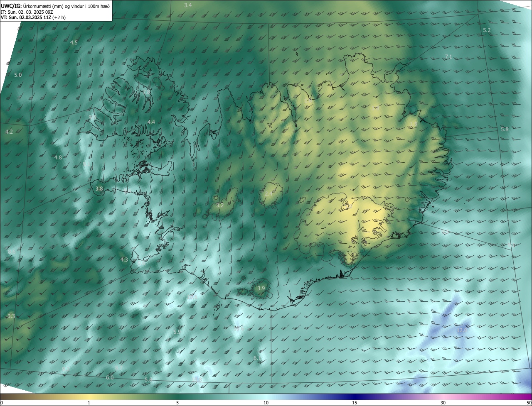Screen dimensions: 532x406
Task: Click the '0' tick label on the legend
Action: pos(2,403)
